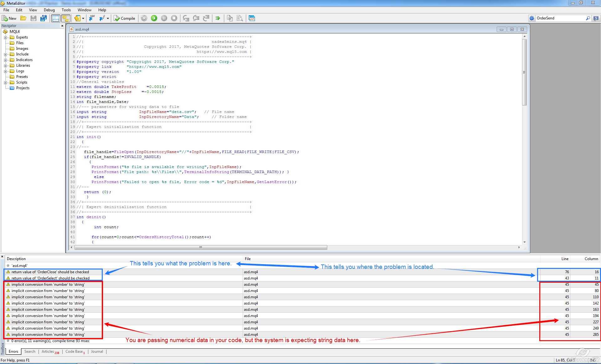This screenshot has width=601, height=364.
Task: Click the Save All icon
Action: (x=44, y=18)
